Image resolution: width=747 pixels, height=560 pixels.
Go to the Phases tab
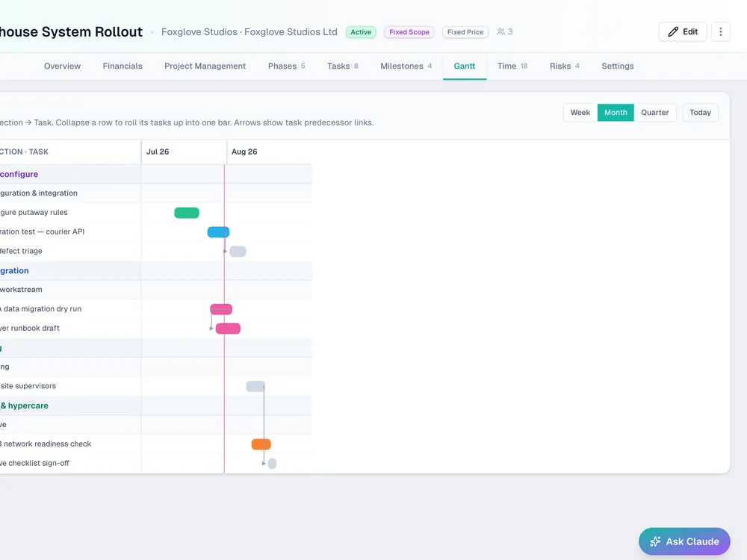(286, 66)
